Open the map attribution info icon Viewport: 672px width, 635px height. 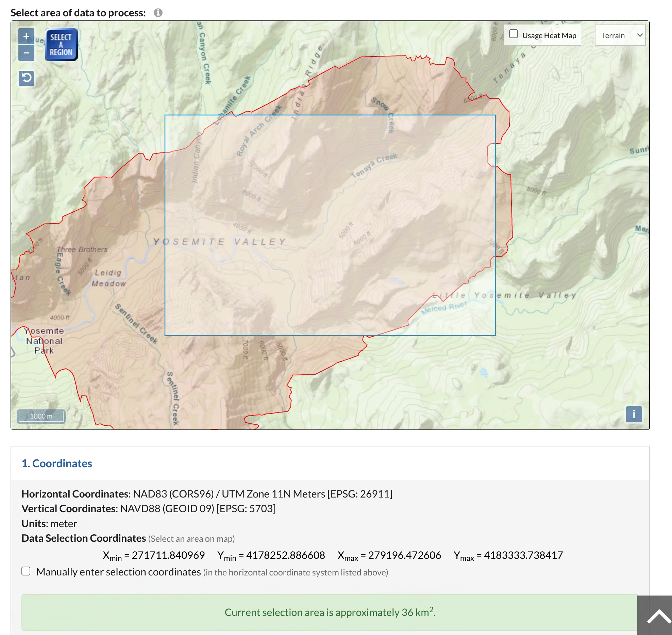coord(634,414)
